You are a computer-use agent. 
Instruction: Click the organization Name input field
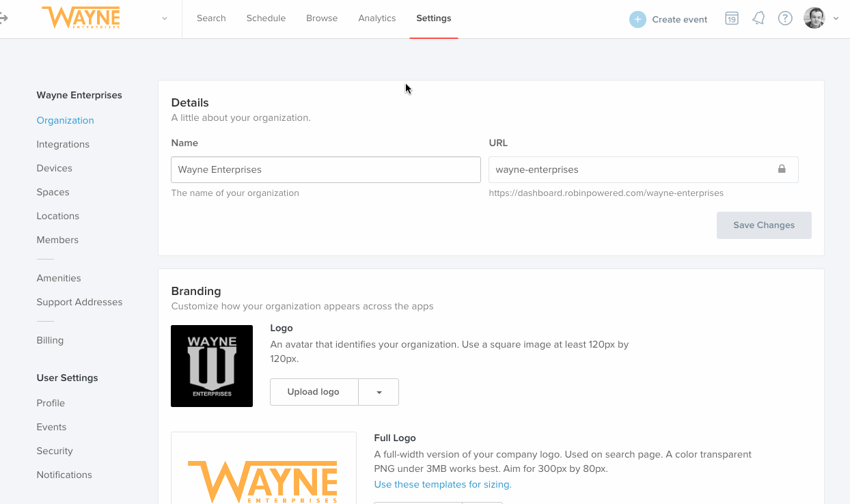coord(326,169)
